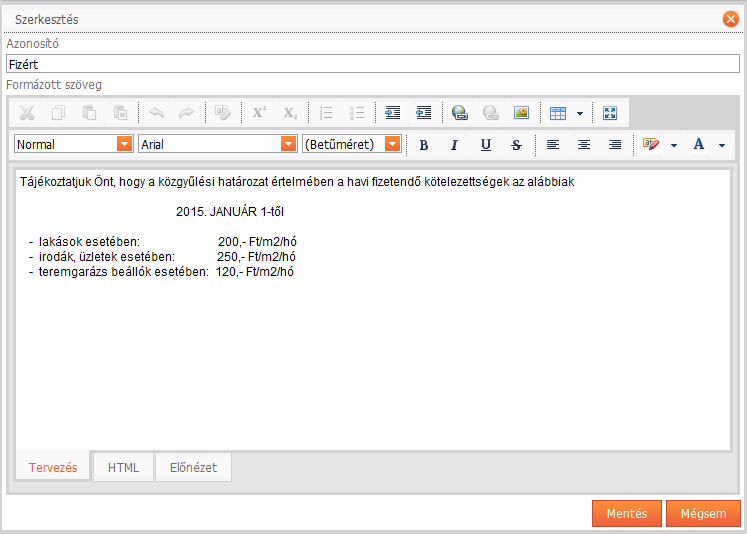This screenshot has width=747, height=534.
Task: Open font color dropdown arrow
Action: point(722,145)
